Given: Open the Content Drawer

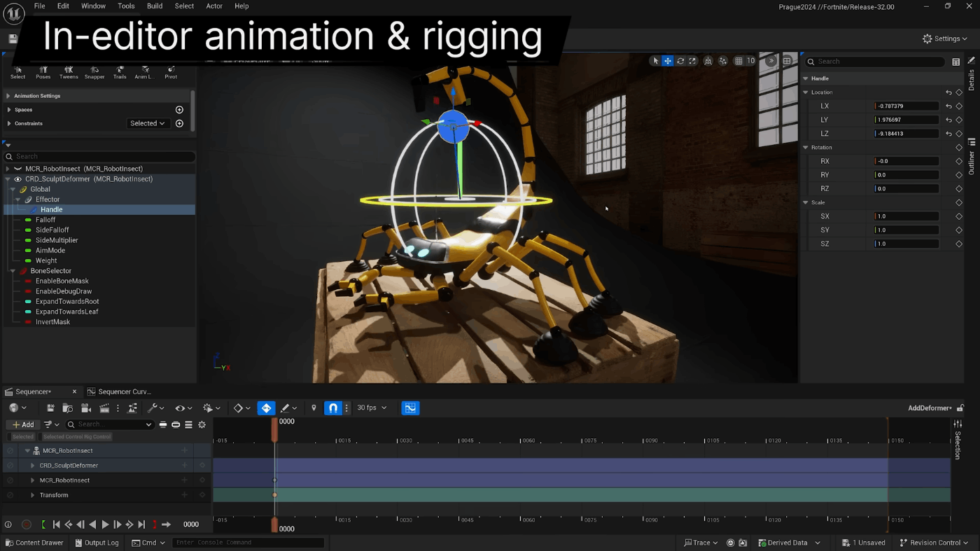Looking at the screenshot, I should (x=34, y=543).
